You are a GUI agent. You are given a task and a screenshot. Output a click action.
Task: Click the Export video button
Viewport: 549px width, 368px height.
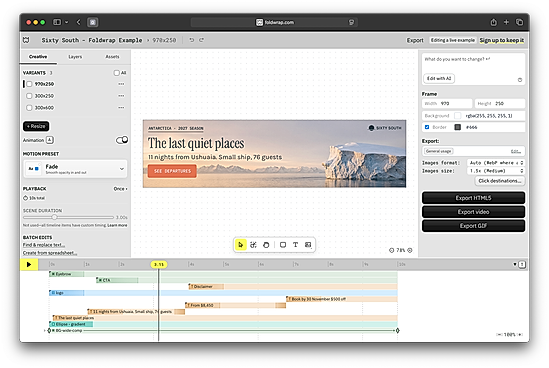click(x=473, y=212)
